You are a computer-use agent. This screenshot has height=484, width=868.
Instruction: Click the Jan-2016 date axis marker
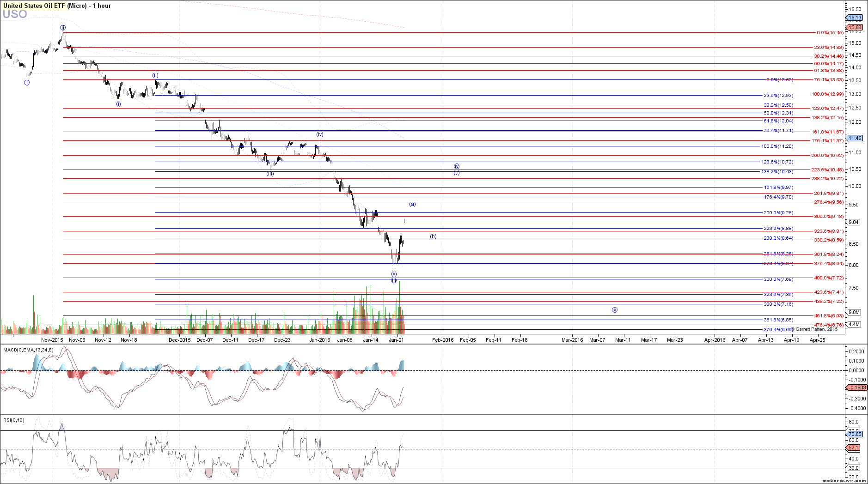click(x=320, y=340)
